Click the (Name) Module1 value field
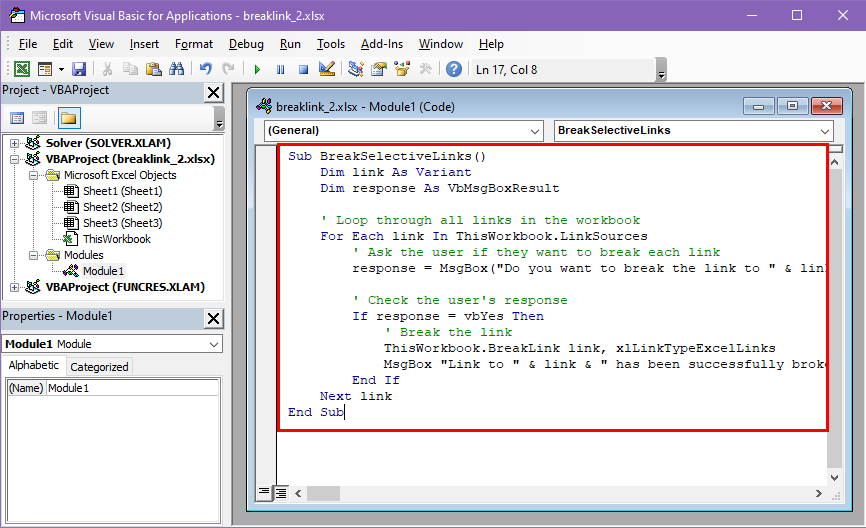This screenshot has height=528, width=866. click(x=133, y=388)
